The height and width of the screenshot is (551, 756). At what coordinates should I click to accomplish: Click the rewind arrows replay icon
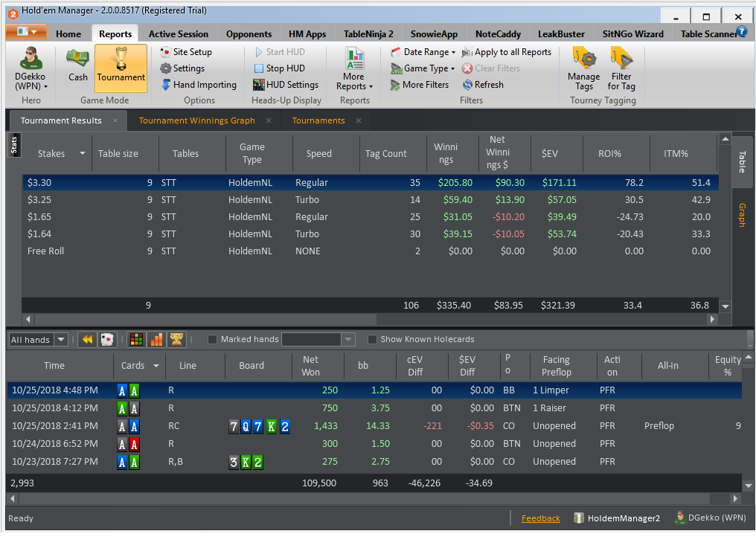(87, 340)
